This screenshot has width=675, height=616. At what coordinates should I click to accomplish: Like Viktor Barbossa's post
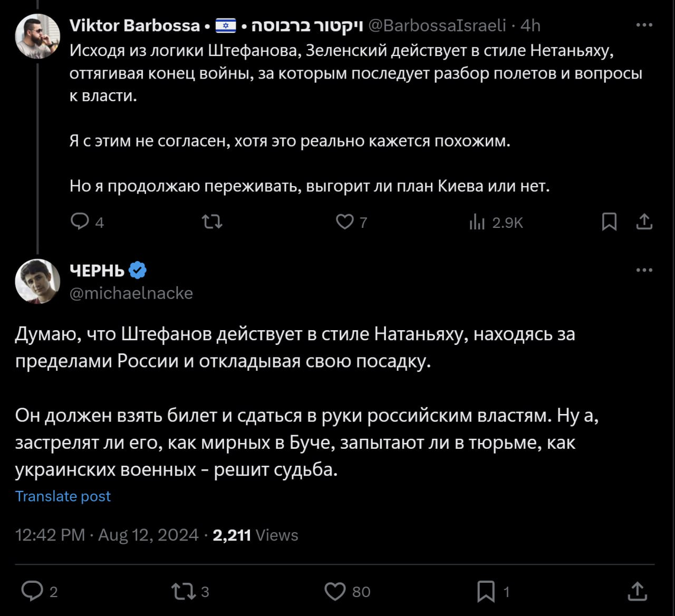pyautogui.click(x=345, y=222)
